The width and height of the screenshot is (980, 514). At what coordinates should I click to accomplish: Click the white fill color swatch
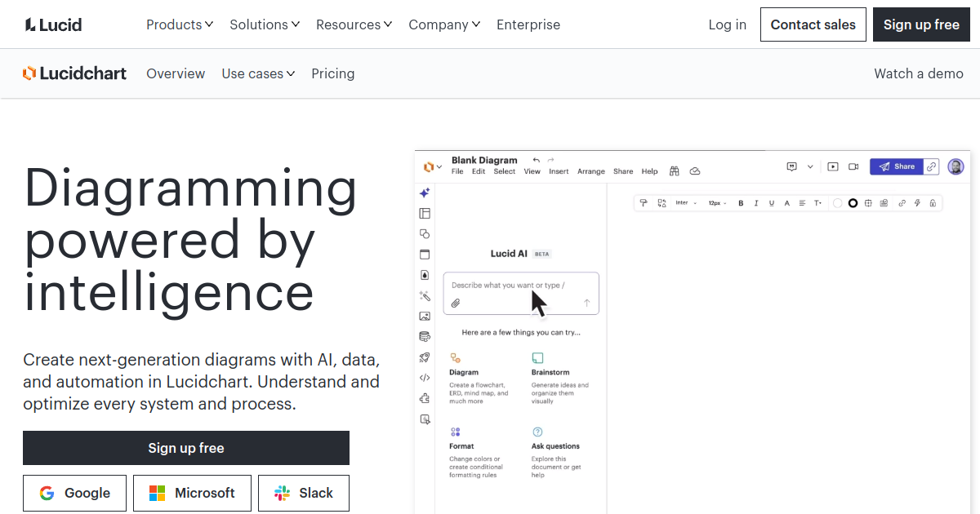coord(837,203)
